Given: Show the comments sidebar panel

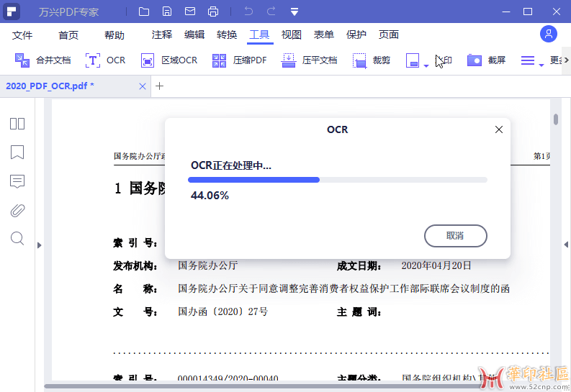Looking at the screenshot, I should tap(17, 181).
